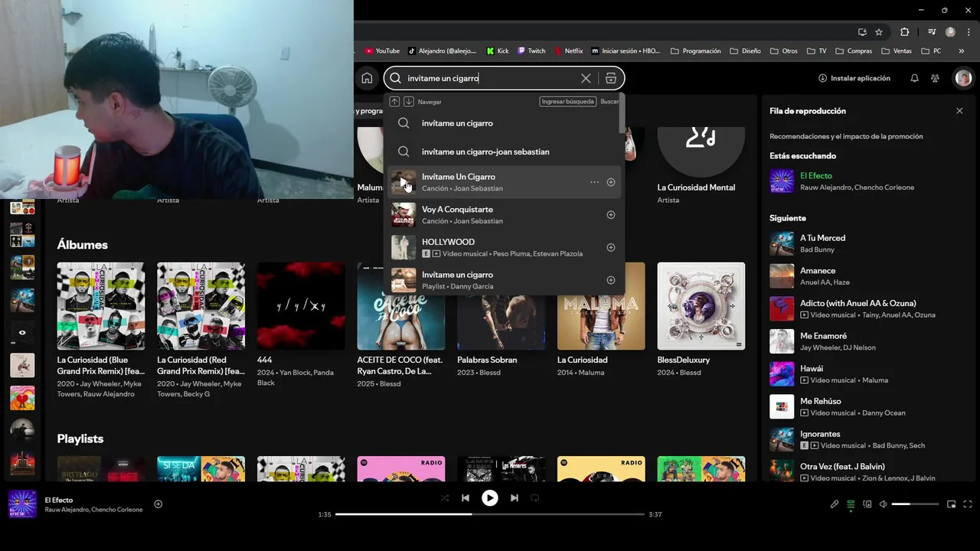
Task: Open connect to a device icon
Action: [x=867, y=504]
